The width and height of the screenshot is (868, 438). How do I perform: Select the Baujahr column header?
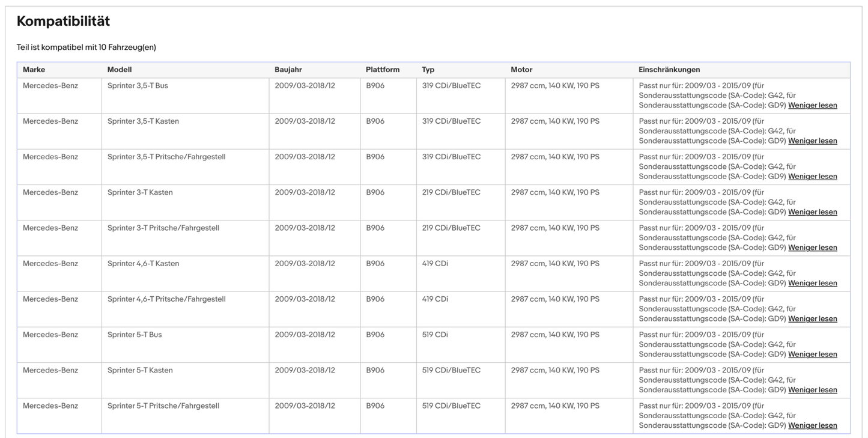[x=290, y=70]
